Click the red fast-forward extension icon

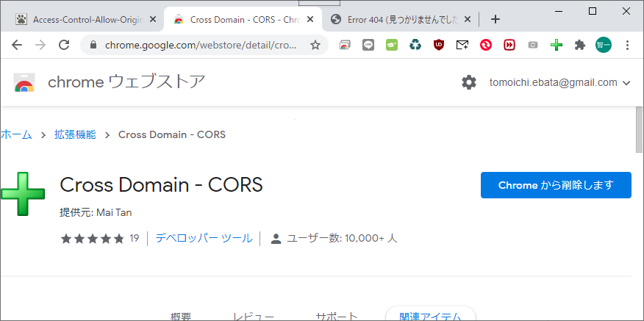(509, 45)
